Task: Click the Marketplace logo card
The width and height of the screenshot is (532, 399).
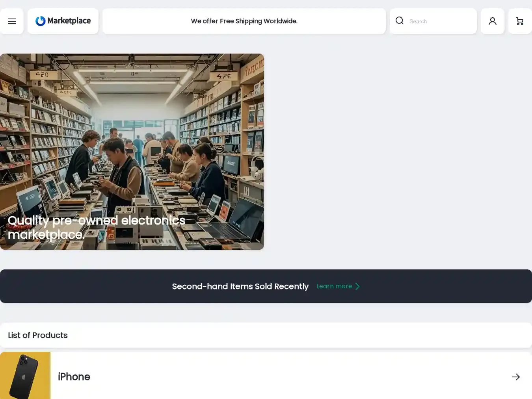Action: coord(63,21)
